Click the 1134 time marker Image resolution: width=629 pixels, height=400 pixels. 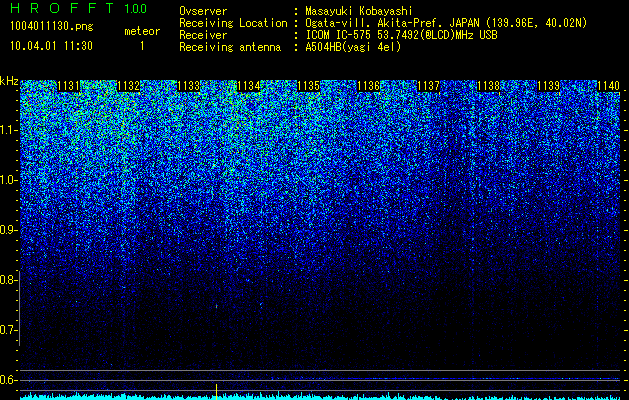(249, 86)
